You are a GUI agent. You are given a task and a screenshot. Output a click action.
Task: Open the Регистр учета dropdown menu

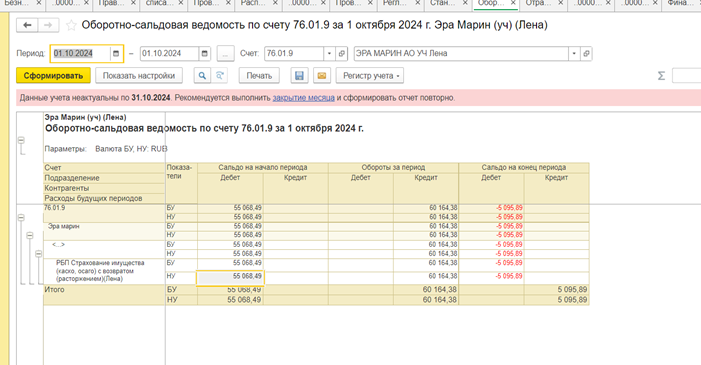(x=370, y=76)
